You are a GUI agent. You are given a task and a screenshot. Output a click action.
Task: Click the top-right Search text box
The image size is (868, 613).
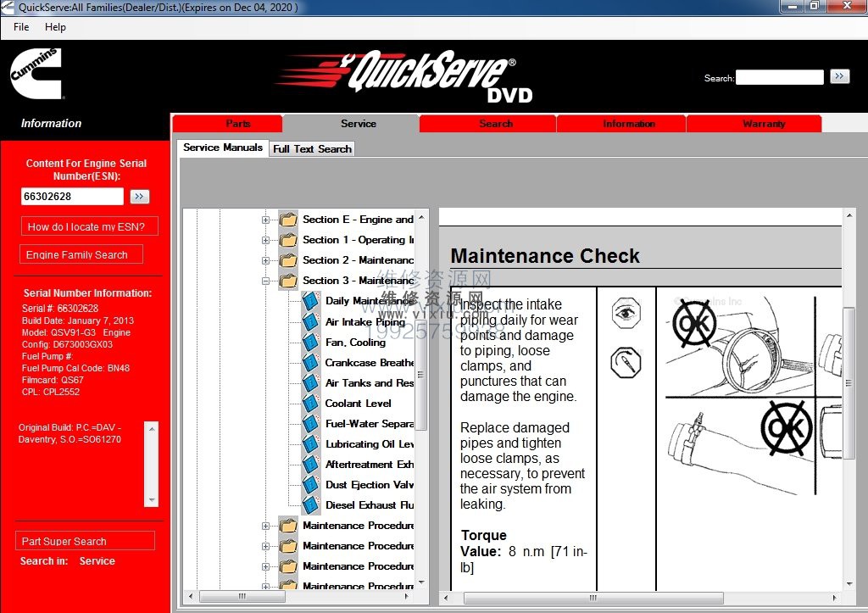780,77
